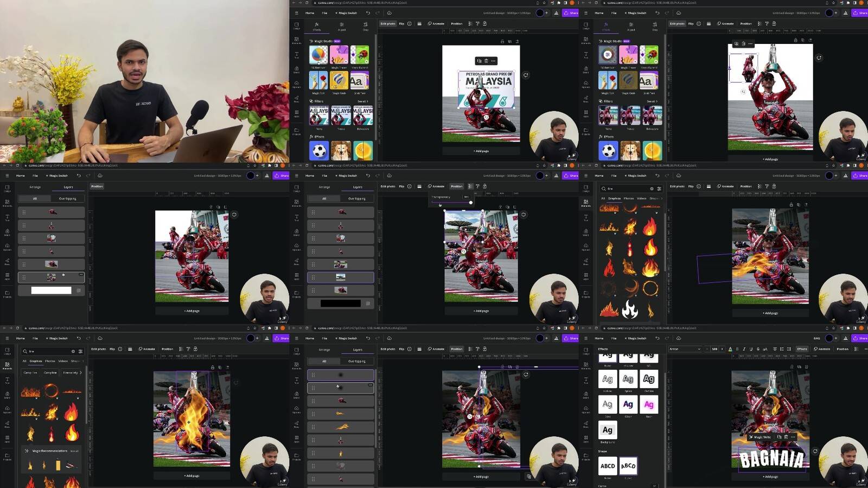
Task: Click the font size 188 field
Action: (x=714, y=349)
